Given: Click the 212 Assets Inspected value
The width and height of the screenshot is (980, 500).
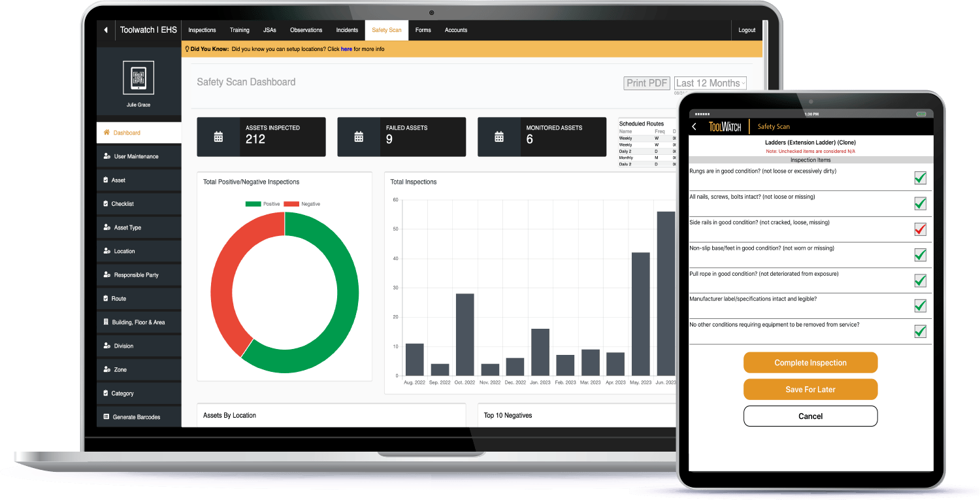Looking at the screenshot, I should coord(255,139).
